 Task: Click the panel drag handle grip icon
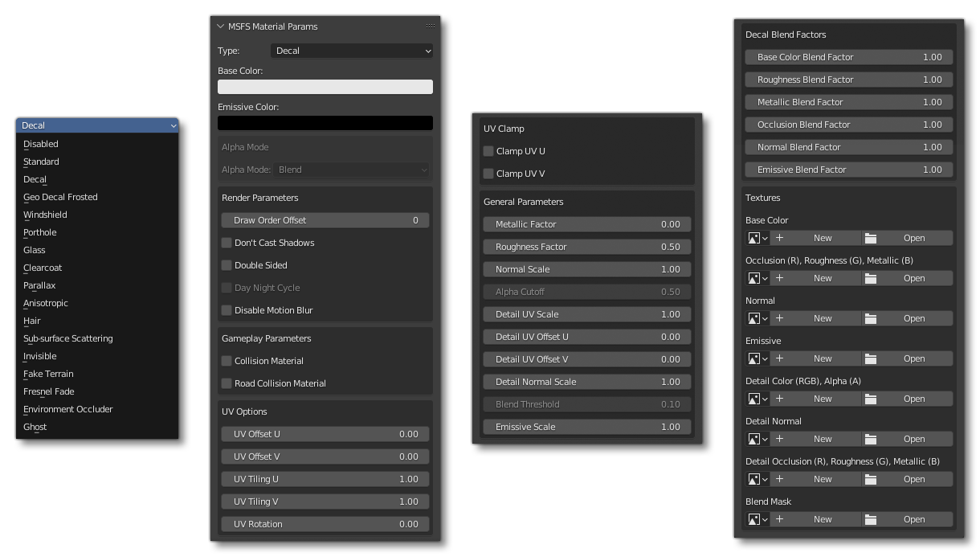coord(431,27)
